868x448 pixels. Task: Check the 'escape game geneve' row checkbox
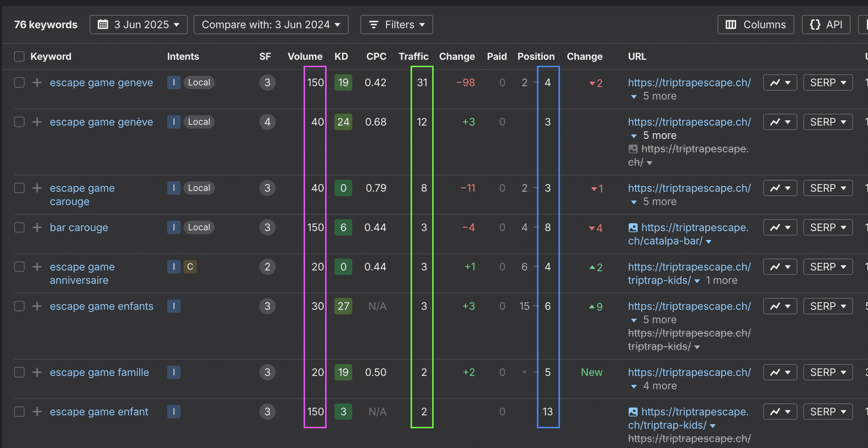[19, 82]
